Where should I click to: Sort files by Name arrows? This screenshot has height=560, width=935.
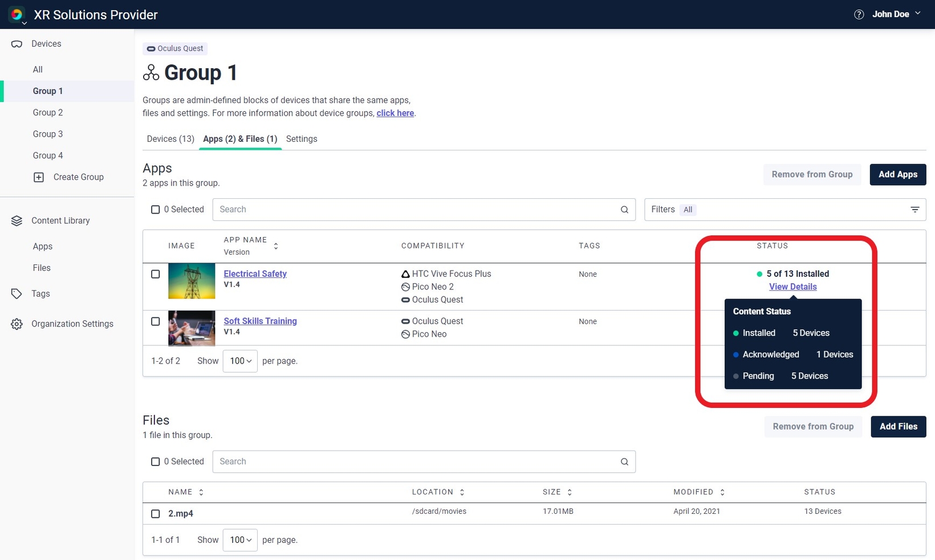pos(201,492)
